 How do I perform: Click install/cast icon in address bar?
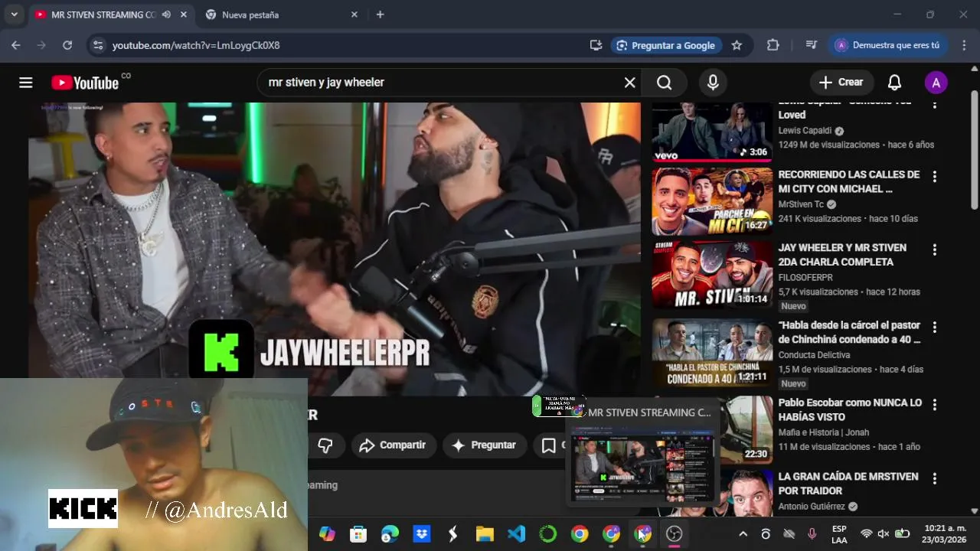596,45
